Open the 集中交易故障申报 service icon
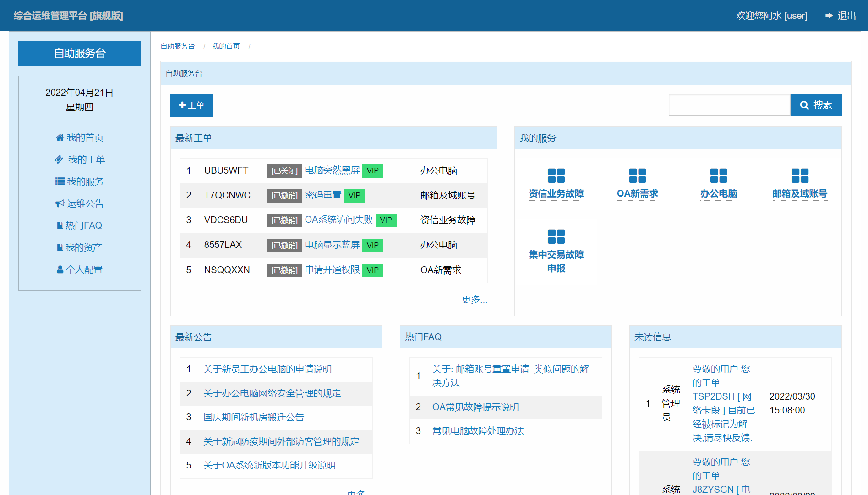The width and height of the screenshot is (868, 495). click(556, 236)
